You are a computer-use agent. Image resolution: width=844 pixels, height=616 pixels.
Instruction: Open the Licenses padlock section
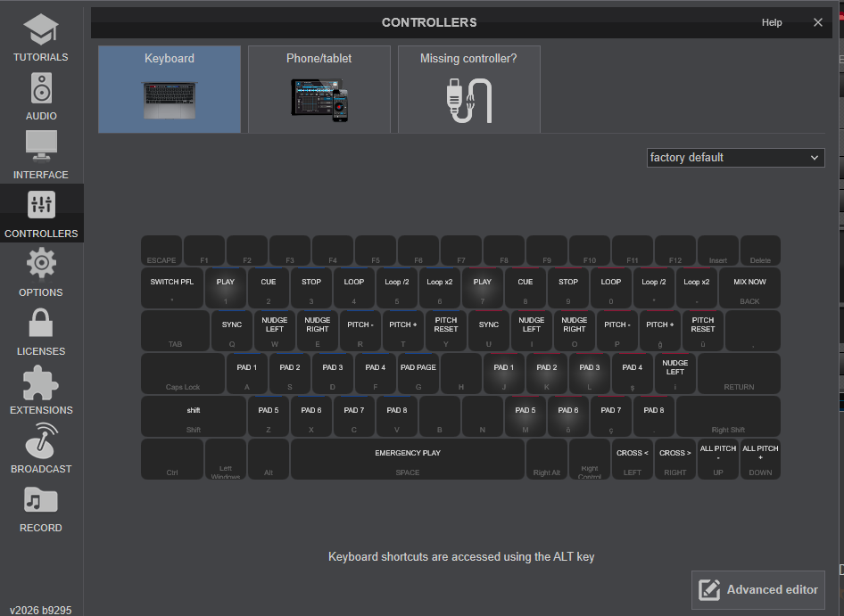point(41,332)
